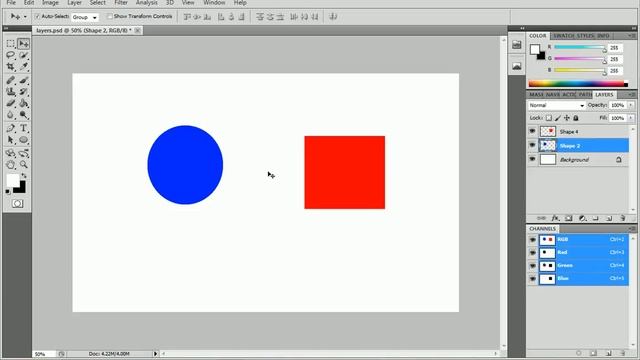Select the Lasso tool
Screen dimensions: 640x360
point(11,55)
